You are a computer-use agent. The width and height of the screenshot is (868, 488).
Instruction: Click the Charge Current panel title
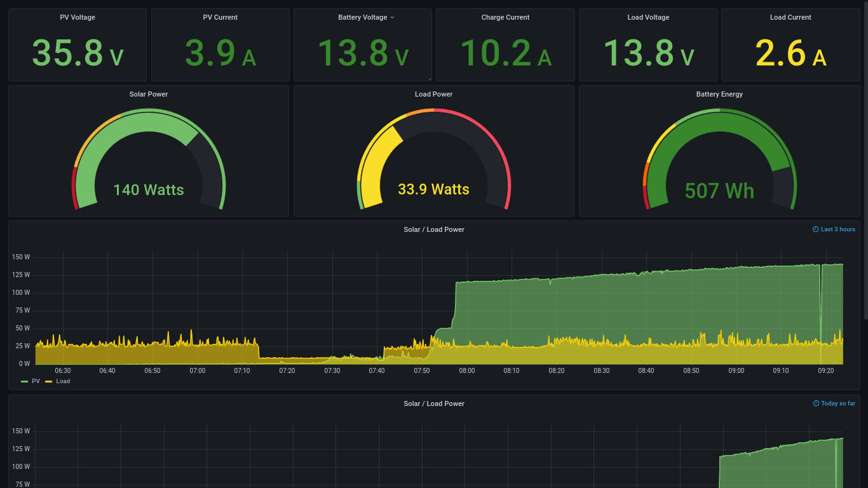pyautogui.click(x=505, y=18)
